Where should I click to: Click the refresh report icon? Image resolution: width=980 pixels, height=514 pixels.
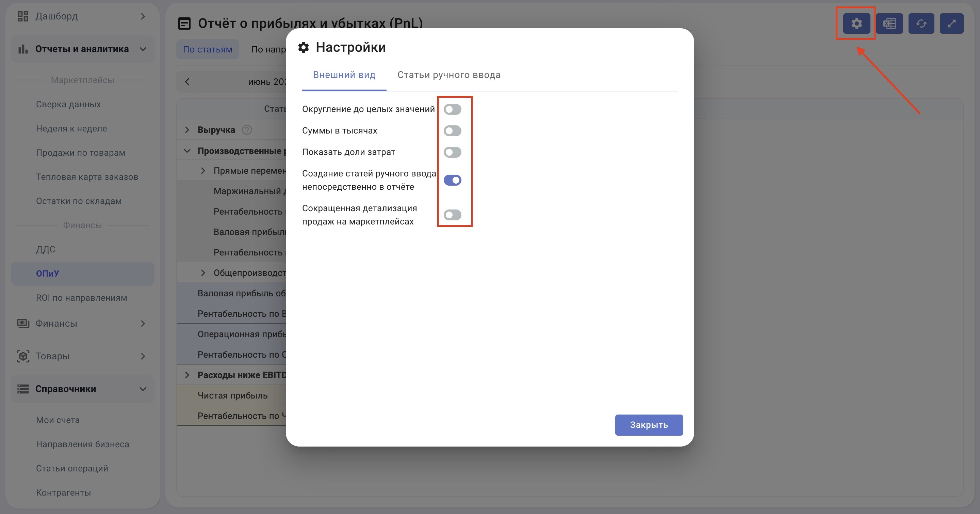[x=921, y=24]
